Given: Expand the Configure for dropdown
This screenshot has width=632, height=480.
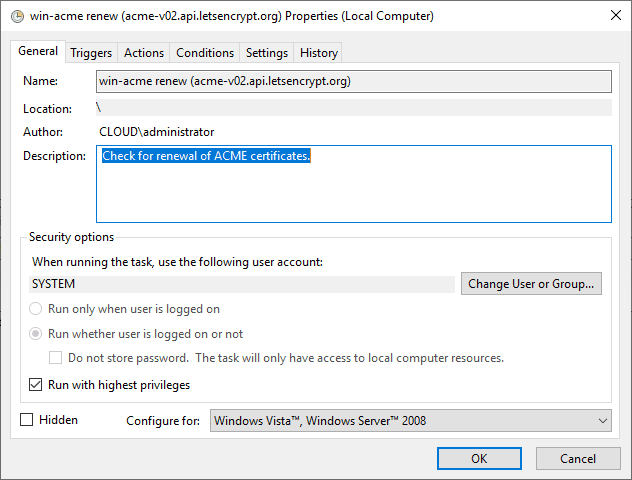Looking at the screenshot, I should tap(410, 421).
